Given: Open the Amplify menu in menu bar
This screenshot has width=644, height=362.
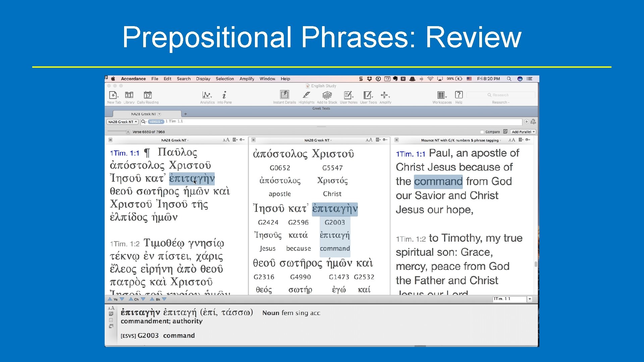Looking at the screenshot, I should click(x=247, y=79).
